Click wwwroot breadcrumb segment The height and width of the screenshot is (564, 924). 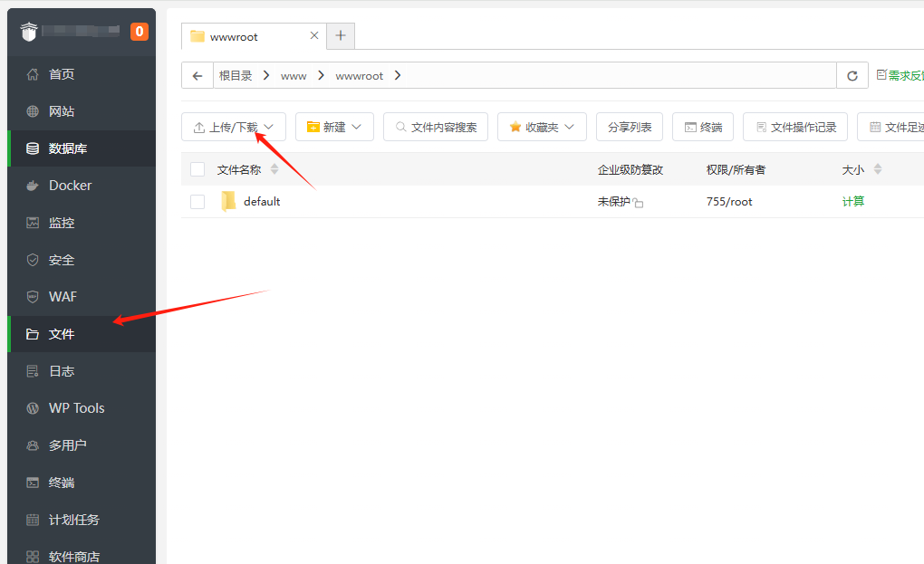(359, 76)
